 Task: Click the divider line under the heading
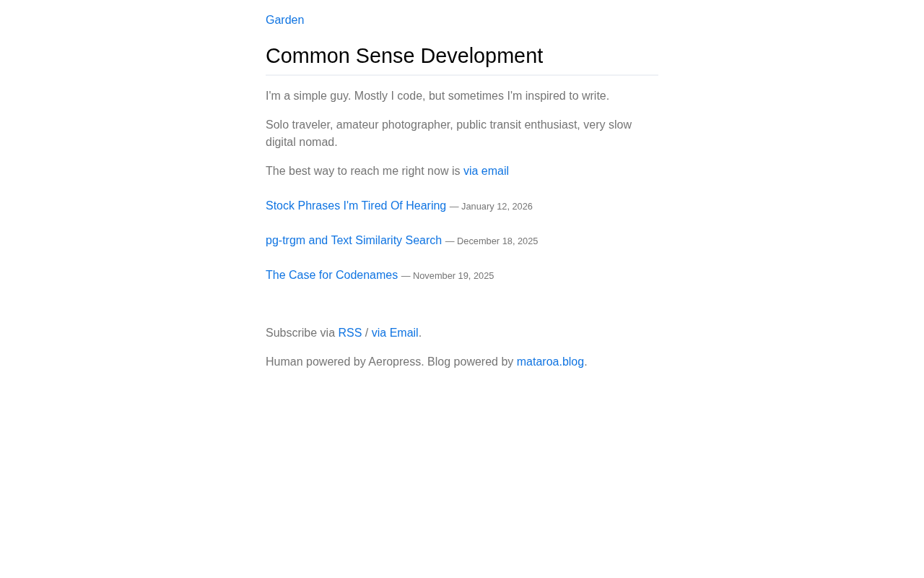[x=462, y=75]
